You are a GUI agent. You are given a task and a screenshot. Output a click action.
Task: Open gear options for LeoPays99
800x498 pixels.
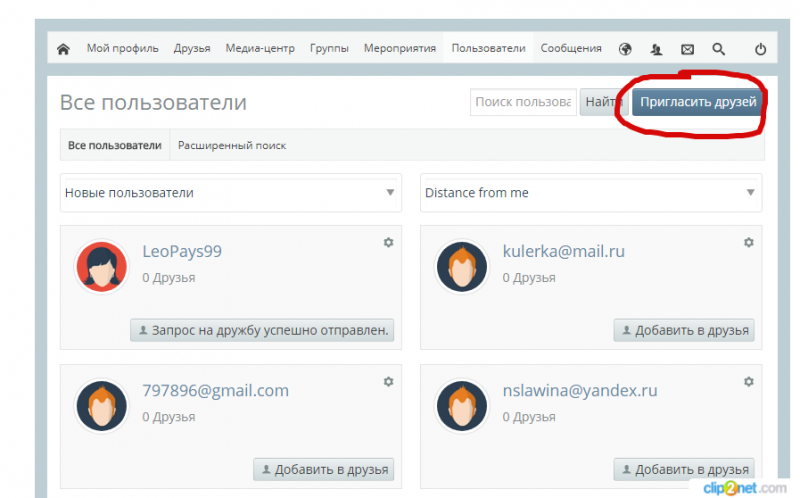pyautogui.click(x=388, y=242)
